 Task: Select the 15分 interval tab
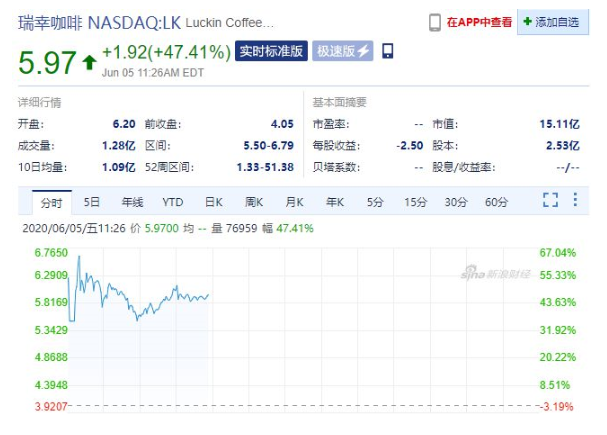(x=415, y=202)
